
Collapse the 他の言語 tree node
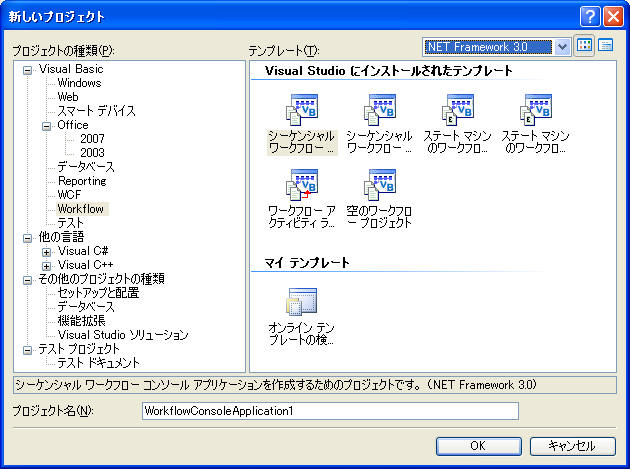pos(27,238)
